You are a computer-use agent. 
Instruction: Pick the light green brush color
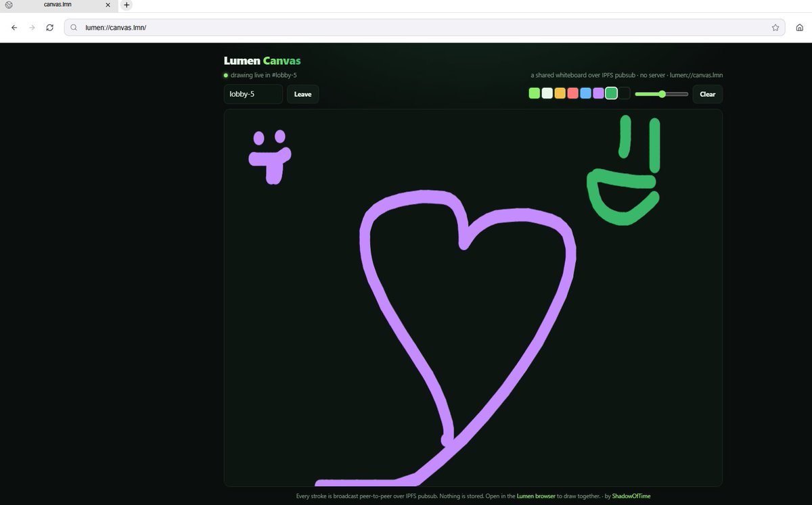click(x=535, y=94)
